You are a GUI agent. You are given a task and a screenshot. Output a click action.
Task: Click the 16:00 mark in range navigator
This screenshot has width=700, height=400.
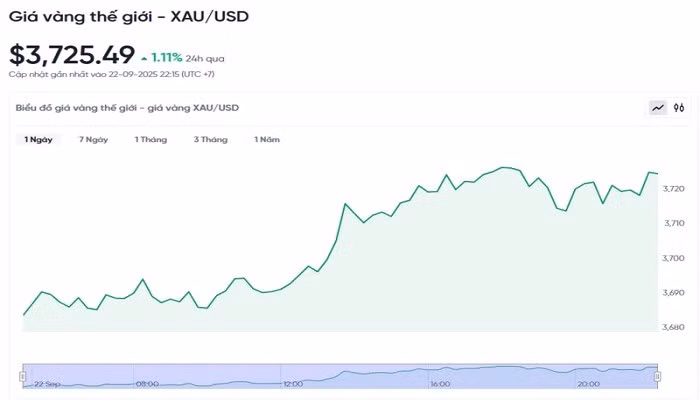(x=440, y=384)
